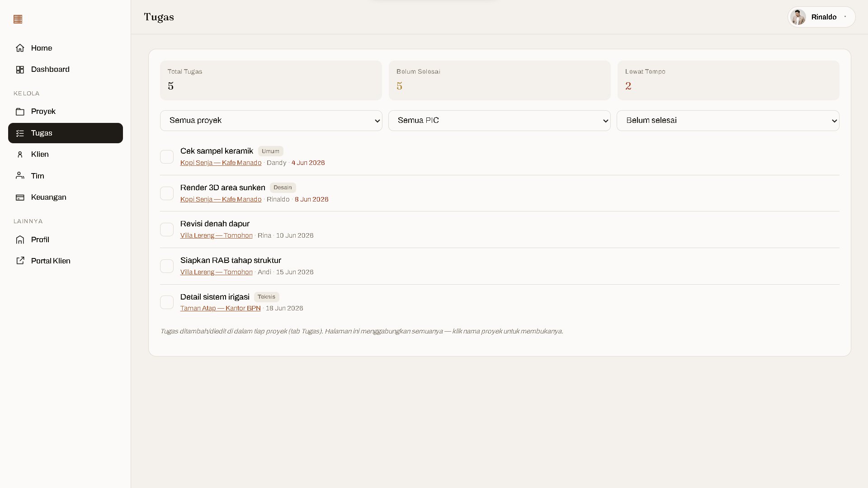Click the task title Siapkan RAB tahap struktur
The height and width of the screenshot is (488, 868).
coord(231,260)
